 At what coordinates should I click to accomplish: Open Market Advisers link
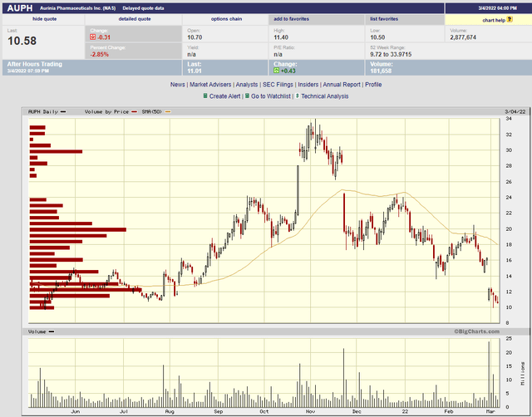click(x=210, y=85)
